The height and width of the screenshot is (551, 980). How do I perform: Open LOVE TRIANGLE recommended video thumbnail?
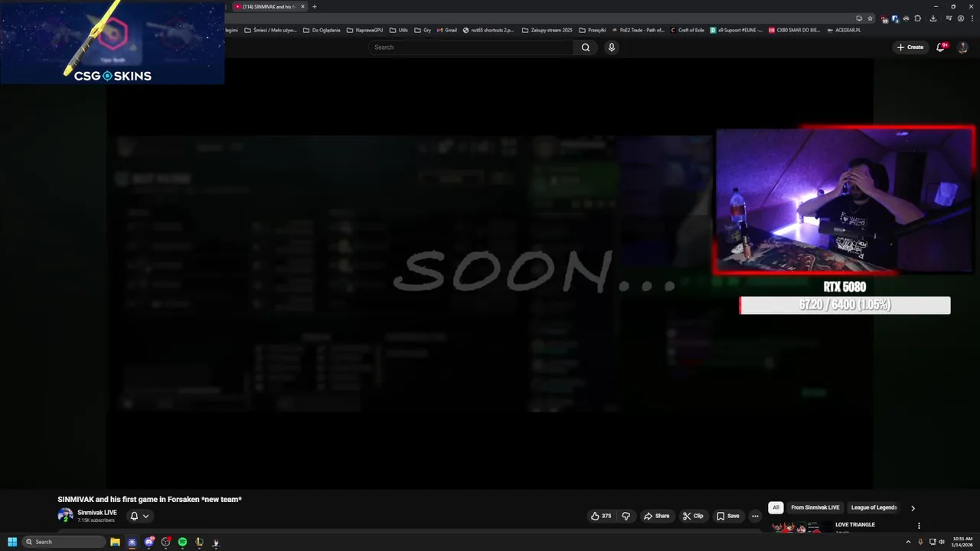click(801, 527)
